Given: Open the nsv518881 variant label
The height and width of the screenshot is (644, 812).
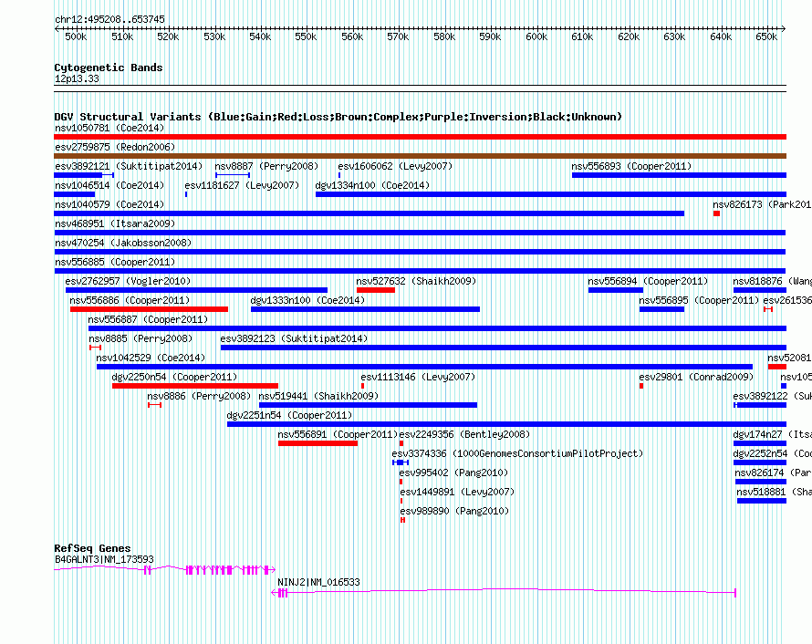Looking at the screenshot, I should click(775, 492).
